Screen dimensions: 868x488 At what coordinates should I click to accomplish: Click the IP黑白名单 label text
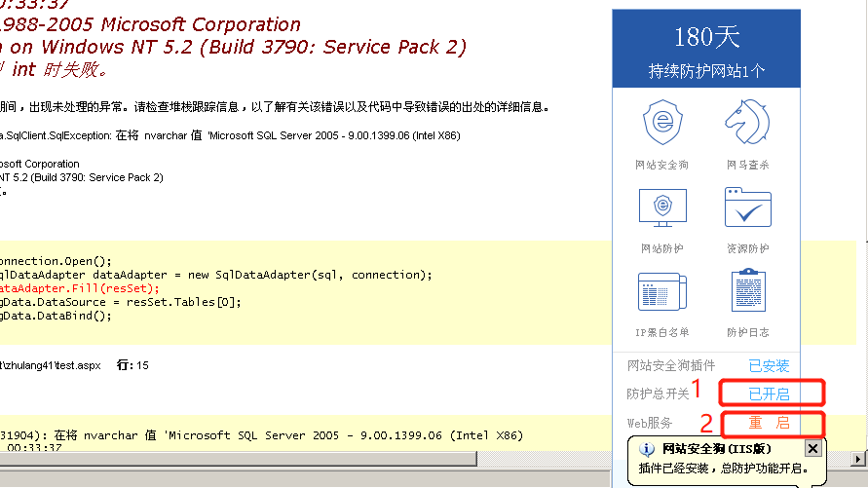click(662, 332)
